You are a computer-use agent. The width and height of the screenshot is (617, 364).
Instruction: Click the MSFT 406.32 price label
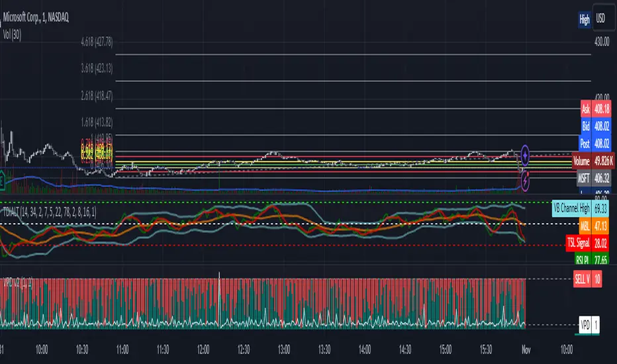(x=594, y=178)
